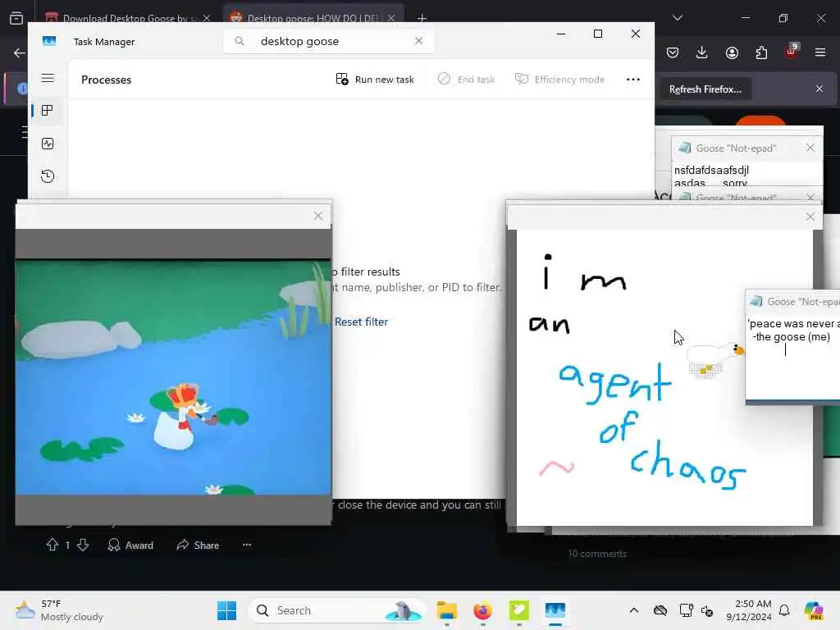The height and width of the screenshot is (630, 840).
Task: Click the Task Manager search field
Action: pos(328,41)
